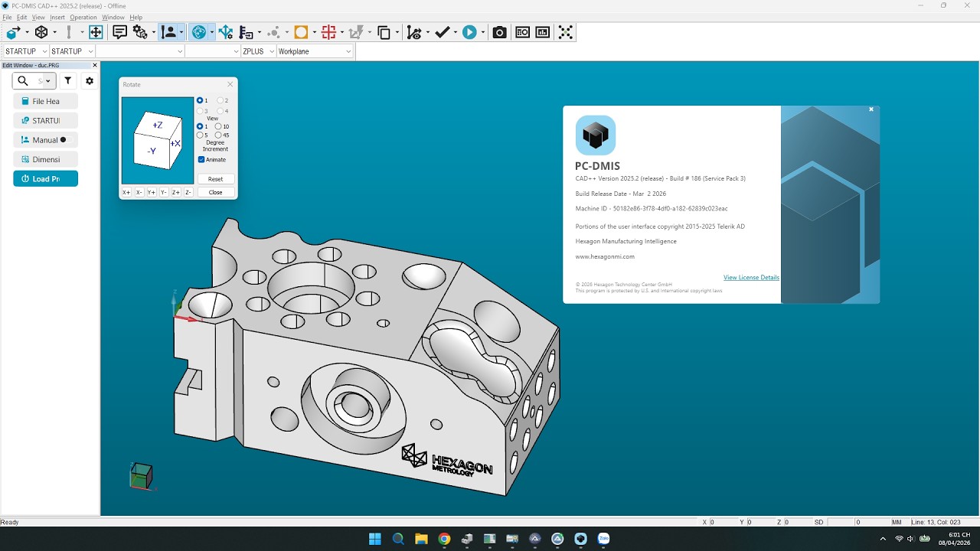Open the Help menu
The width and height of the screenshot is (980, 551).
coord(136,17)
